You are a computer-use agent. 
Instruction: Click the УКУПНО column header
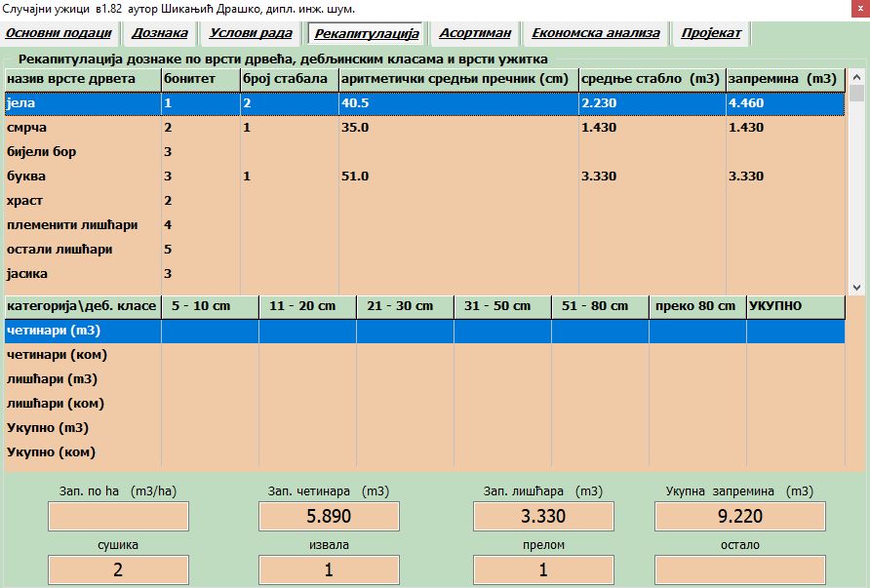pos(796,307)
